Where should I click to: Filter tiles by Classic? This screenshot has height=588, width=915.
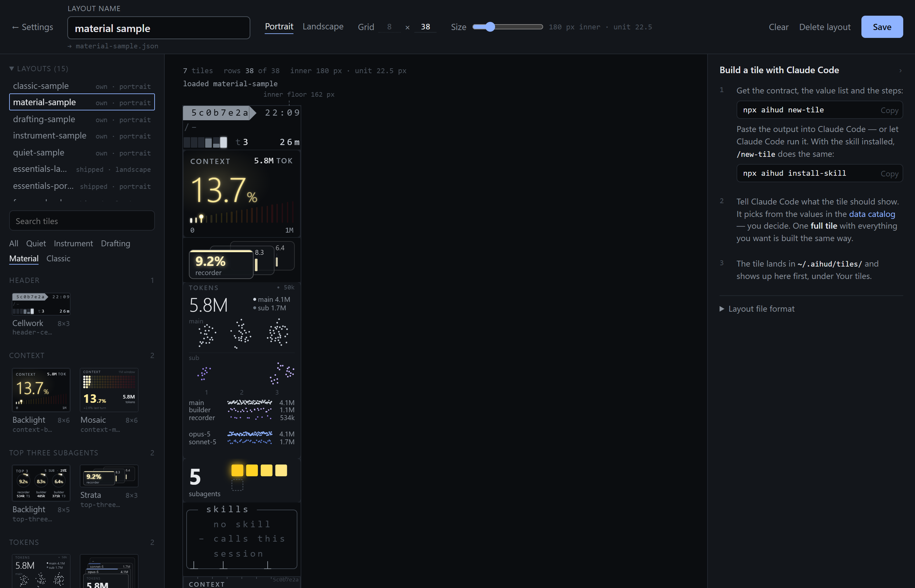point(58,258)
